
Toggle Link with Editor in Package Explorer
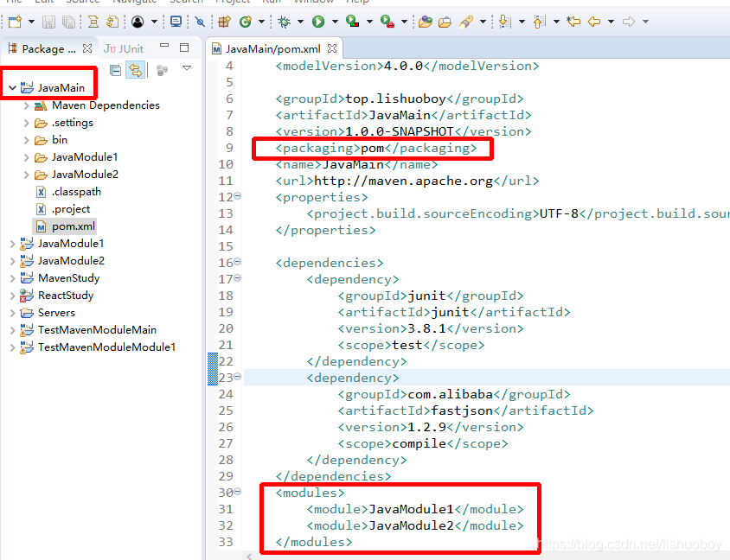(x=135, y=70)
